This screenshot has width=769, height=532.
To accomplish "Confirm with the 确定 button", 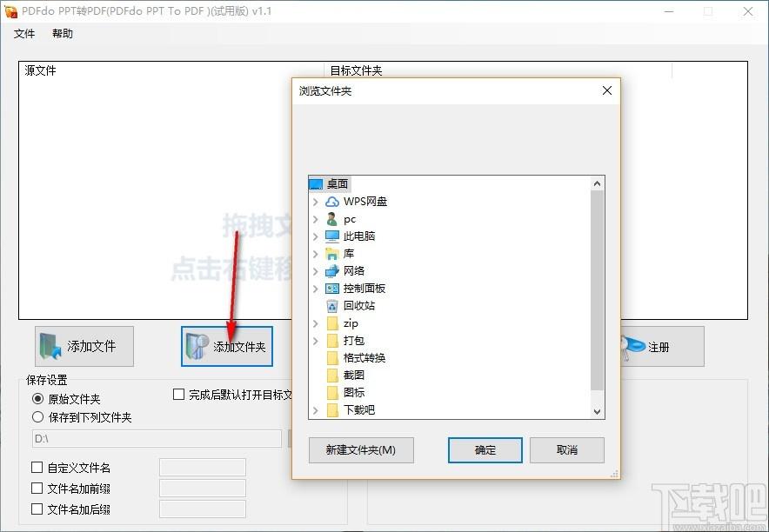I will pyautogui.click(x=485, y=449).
